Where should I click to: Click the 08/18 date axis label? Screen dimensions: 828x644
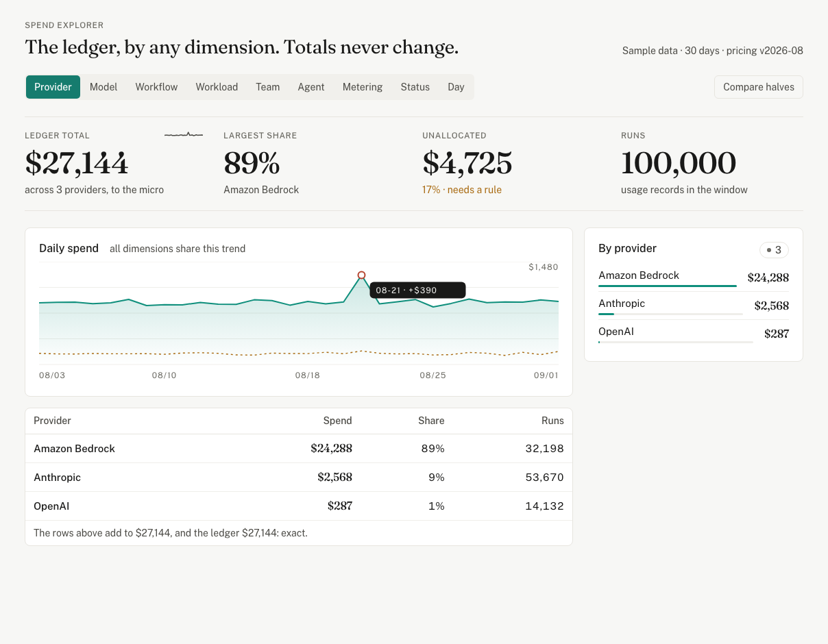pos(308,375)
